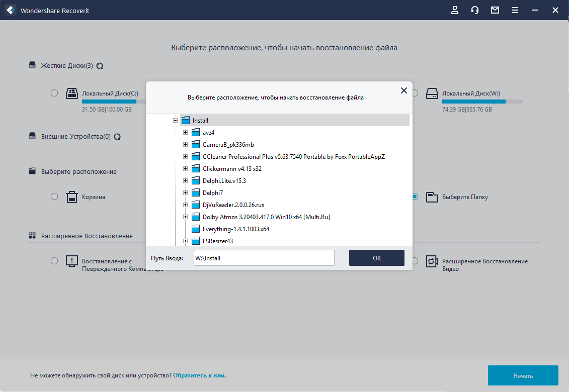Viewport: 569px width, 392px height.
Task: Click the Начать start button
Action: (x=523, y=376)
